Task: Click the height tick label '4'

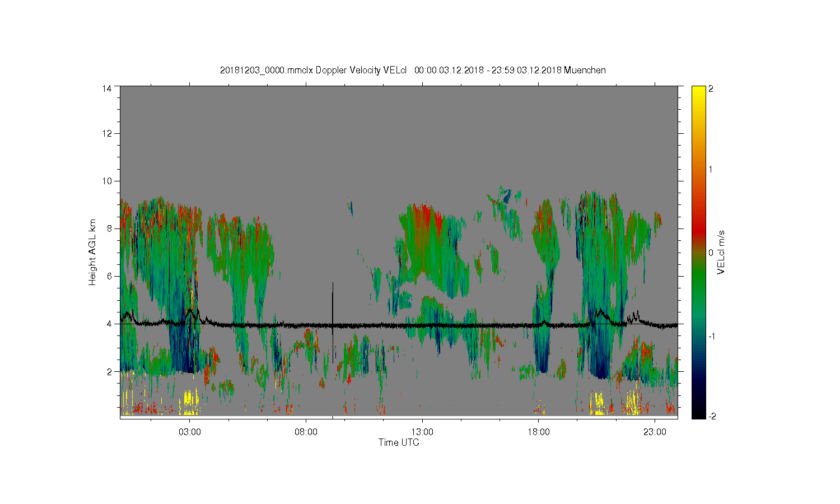Action: coord(109,324)
